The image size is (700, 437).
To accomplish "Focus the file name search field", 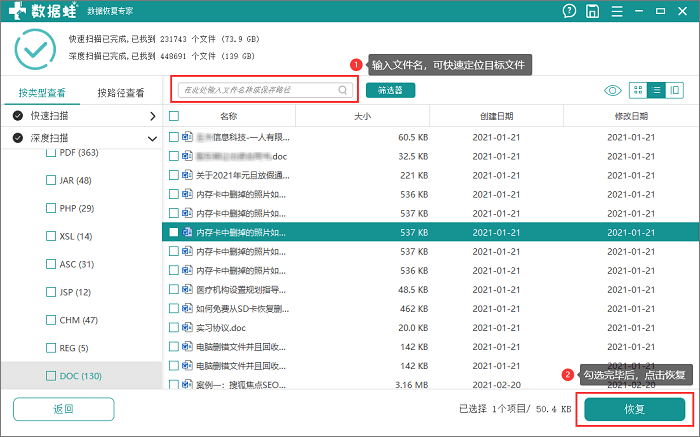I will pyautogui.click(x=266, y=90).
